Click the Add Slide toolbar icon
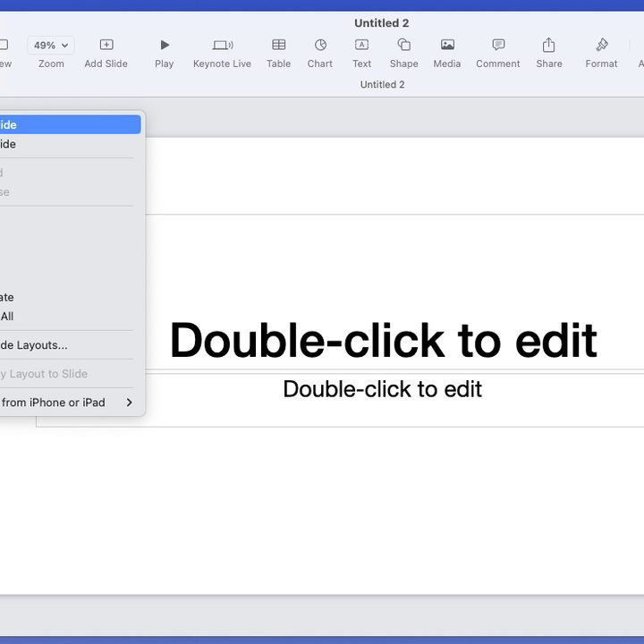Viewport: 644px width, 644px height. pyautogui.click(x=106, y=45)
